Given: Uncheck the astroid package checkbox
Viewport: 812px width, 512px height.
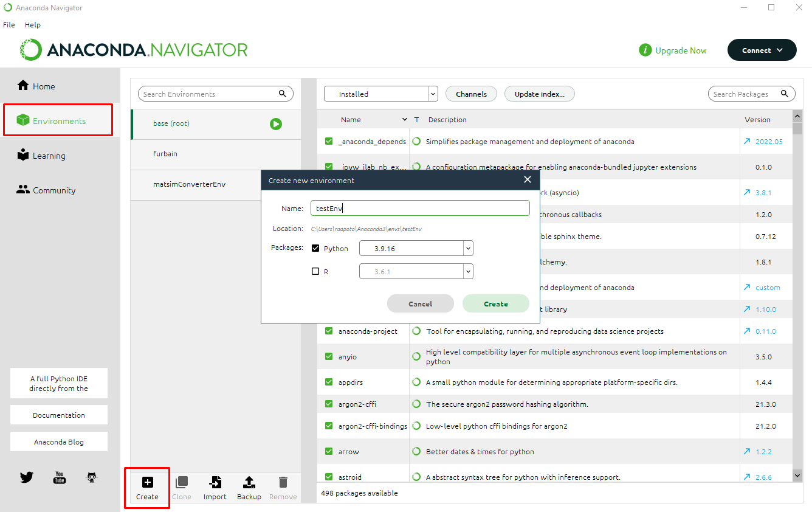Looking at the screenshot, I should [x=329, y=477].
